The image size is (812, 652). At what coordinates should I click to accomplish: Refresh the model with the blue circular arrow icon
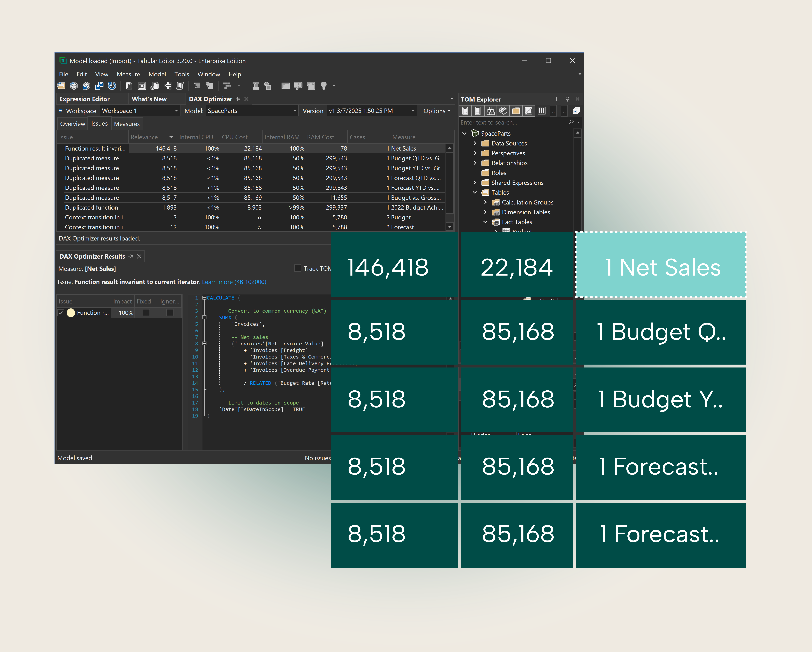[x=112, y=86]
